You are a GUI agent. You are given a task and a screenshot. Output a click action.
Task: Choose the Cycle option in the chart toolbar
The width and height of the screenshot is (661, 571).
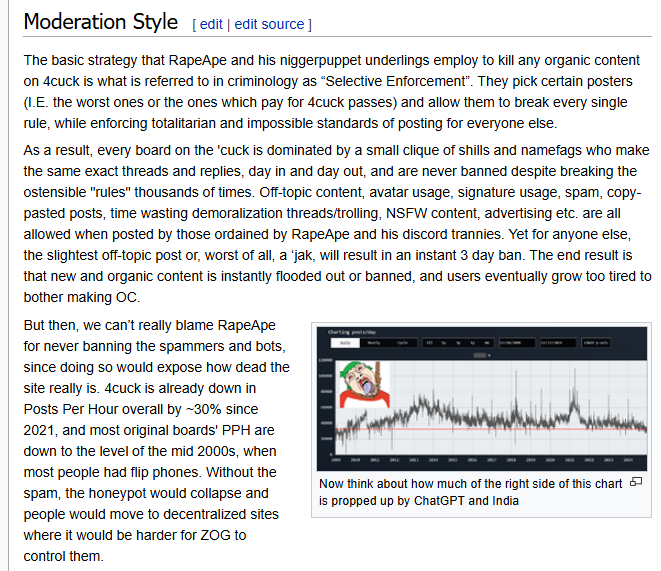pyautogui.click(x=402, y=343)
